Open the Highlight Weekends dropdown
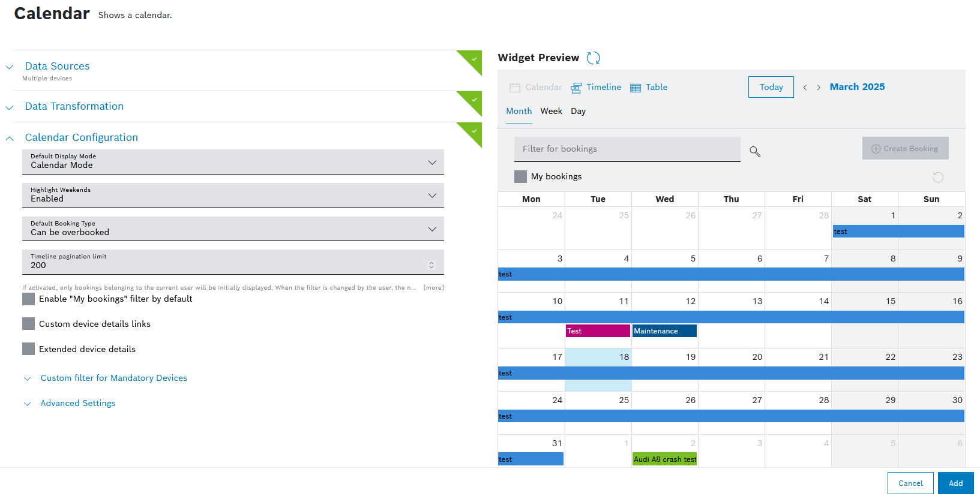Screen dimensions: 980x499 pyautogui.click(x=233, y=196)
